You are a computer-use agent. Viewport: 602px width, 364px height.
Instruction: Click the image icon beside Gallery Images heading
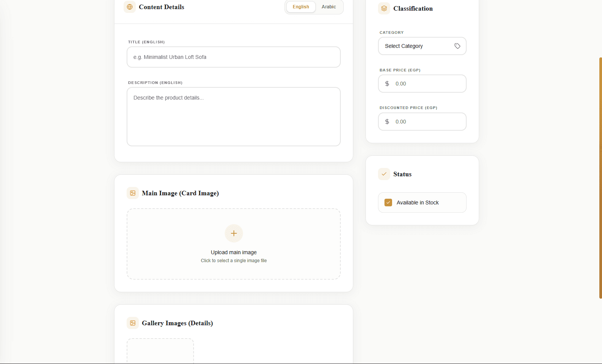(x=133, y=323)
